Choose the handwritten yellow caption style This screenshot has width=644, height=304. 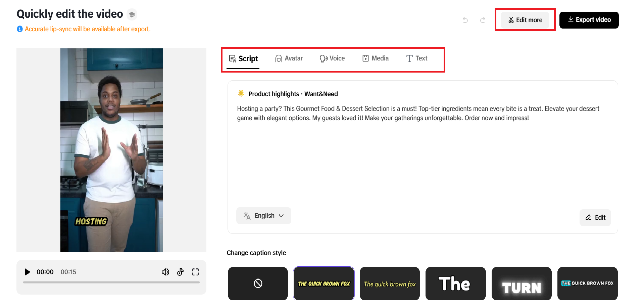pos(390,284)
